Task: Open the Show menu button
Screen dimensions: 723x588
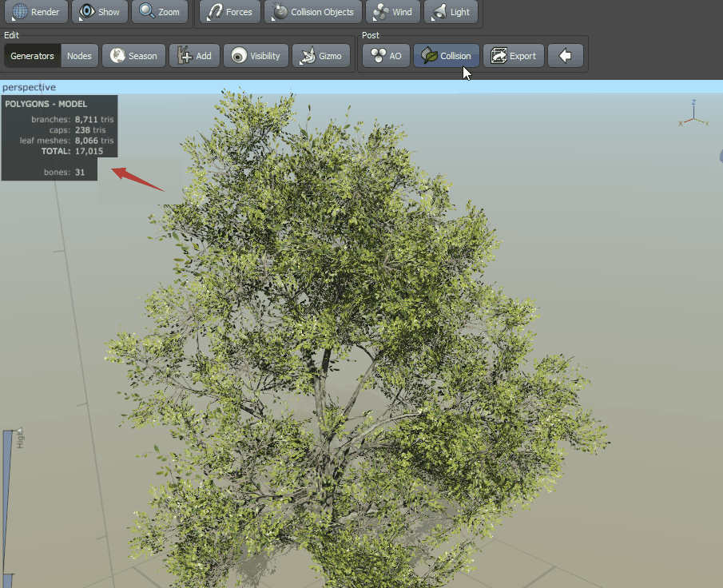Action: [100, 11]
